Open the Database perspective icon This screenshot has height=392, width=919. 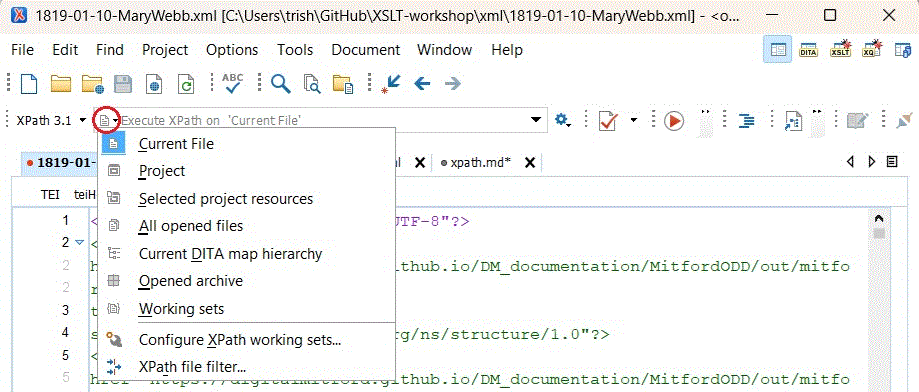point(902,50)
